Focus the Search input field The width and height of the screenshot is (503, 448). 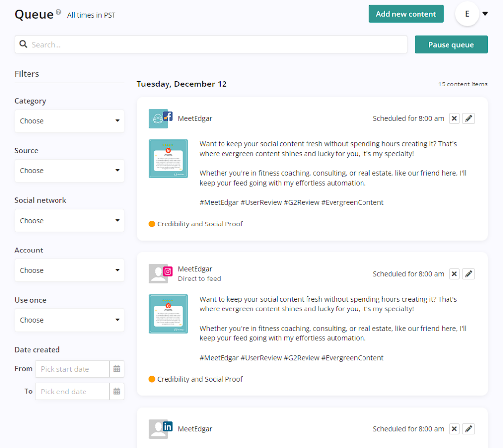tap(211, 44)
